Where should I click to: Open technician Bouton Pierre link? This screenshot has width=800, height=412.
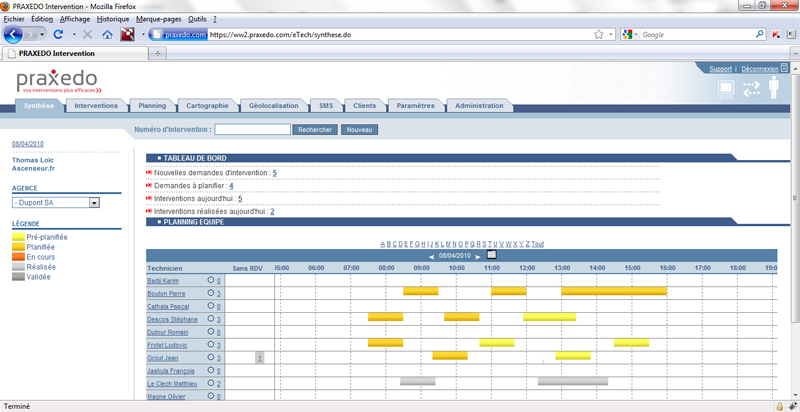pos(166,294)
